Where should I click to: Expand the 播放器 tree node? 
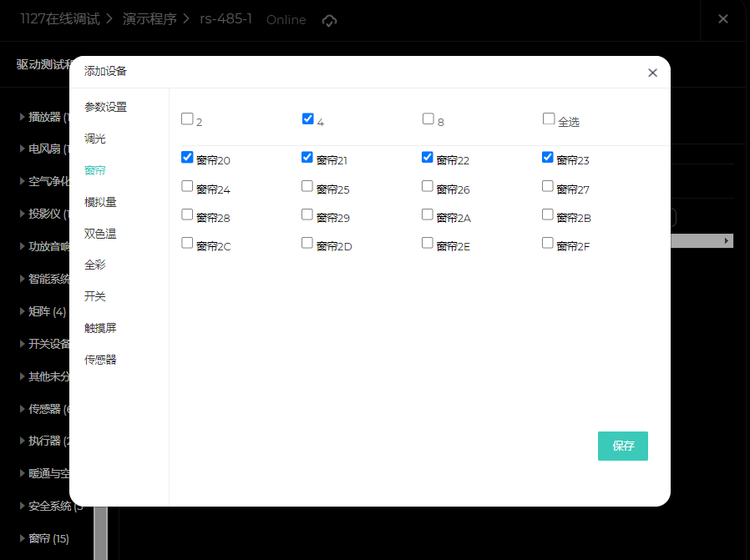pos(22,117)
